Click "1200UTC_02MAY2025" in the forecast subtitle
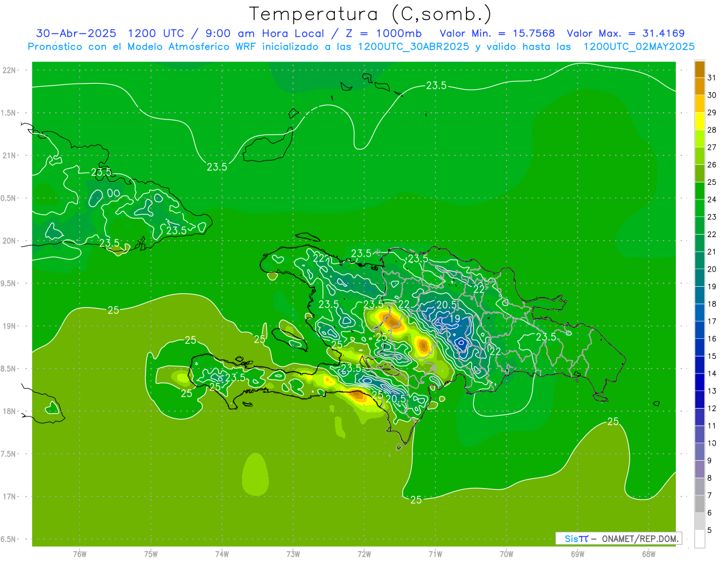 [639, 47]
